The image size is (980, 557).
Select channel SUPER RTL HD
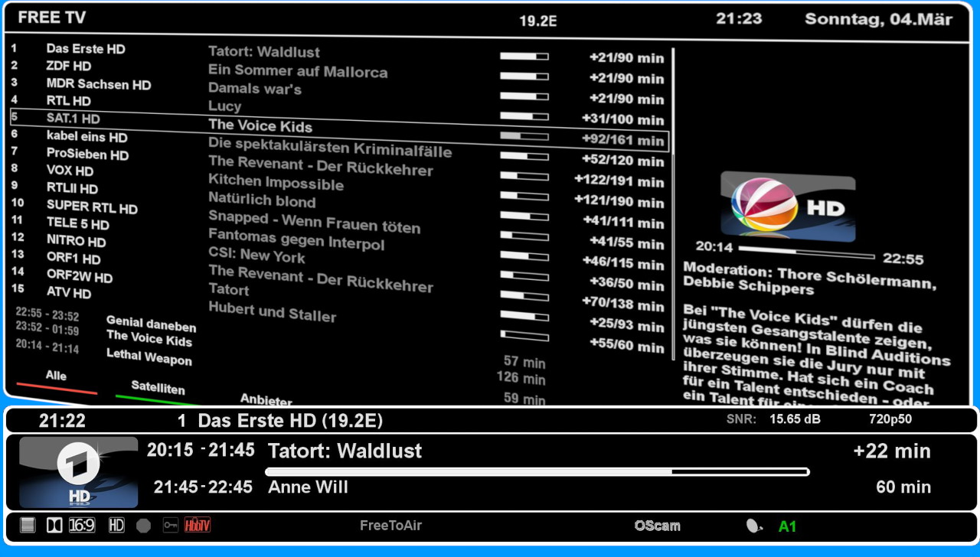tap(92, 207)
